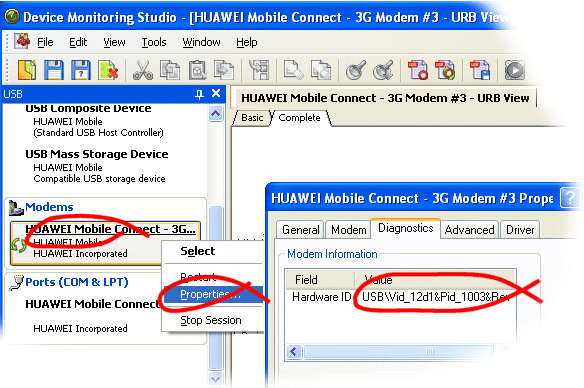Click the toolbar icon with red X
Viewport: 584px width, 388px height.
click(108, 70)
